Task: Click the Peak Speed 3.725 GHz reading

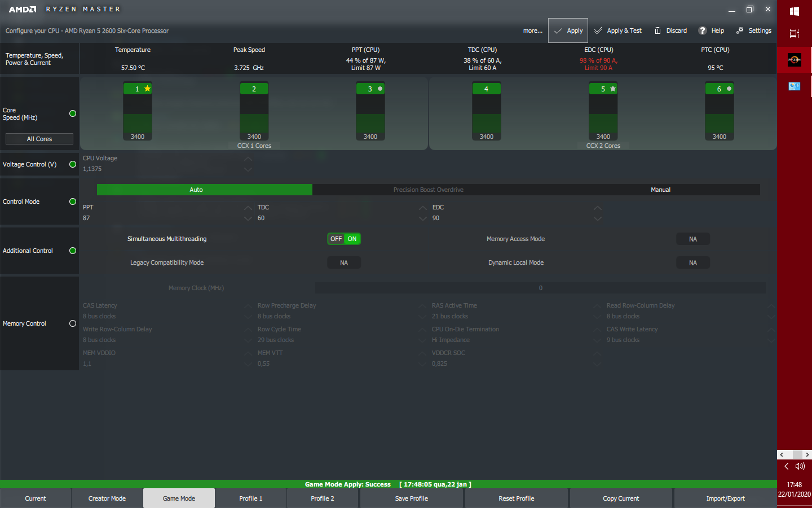Action: [249, 68]
